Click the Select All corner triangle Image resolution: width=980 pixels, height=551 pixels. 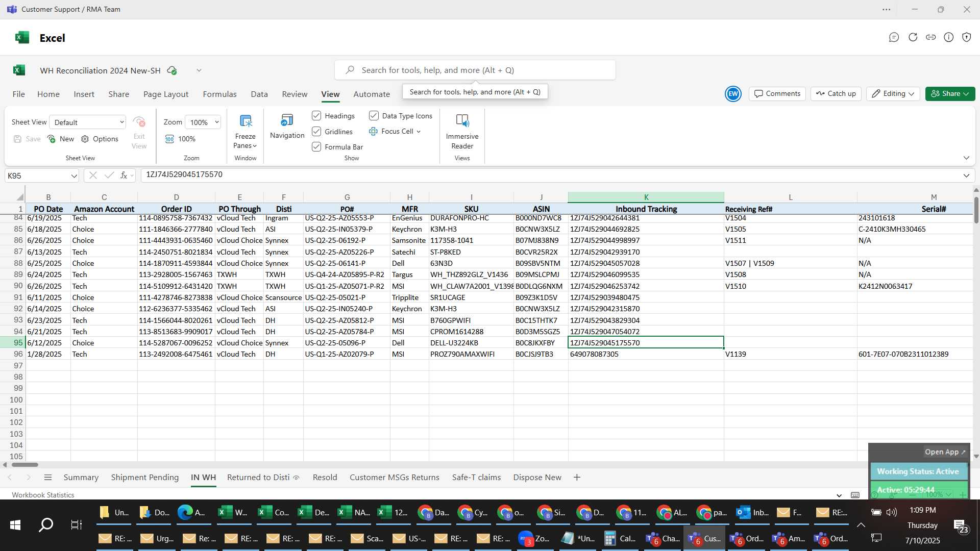coord(19,197)
